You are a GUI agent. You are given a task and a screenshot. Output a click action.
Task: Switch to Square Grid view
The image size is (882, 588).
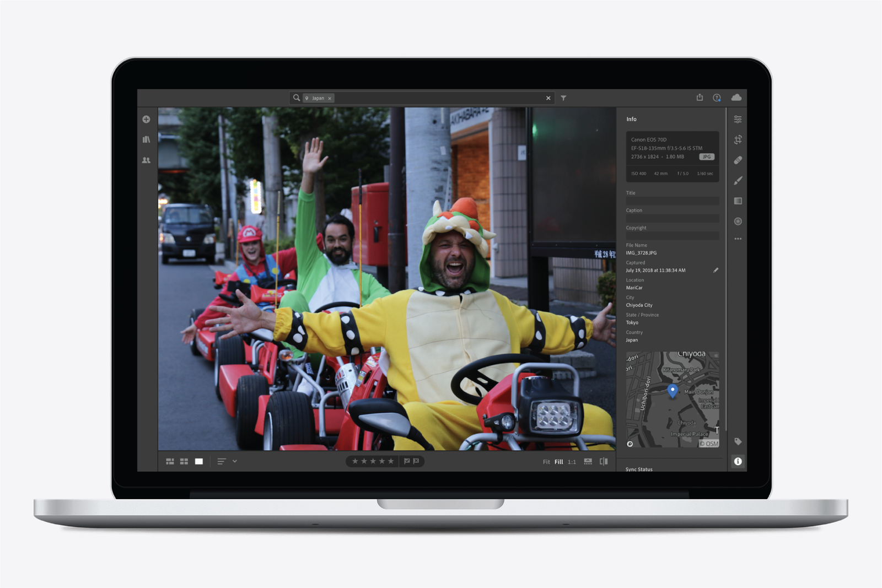tap(184, 461)
